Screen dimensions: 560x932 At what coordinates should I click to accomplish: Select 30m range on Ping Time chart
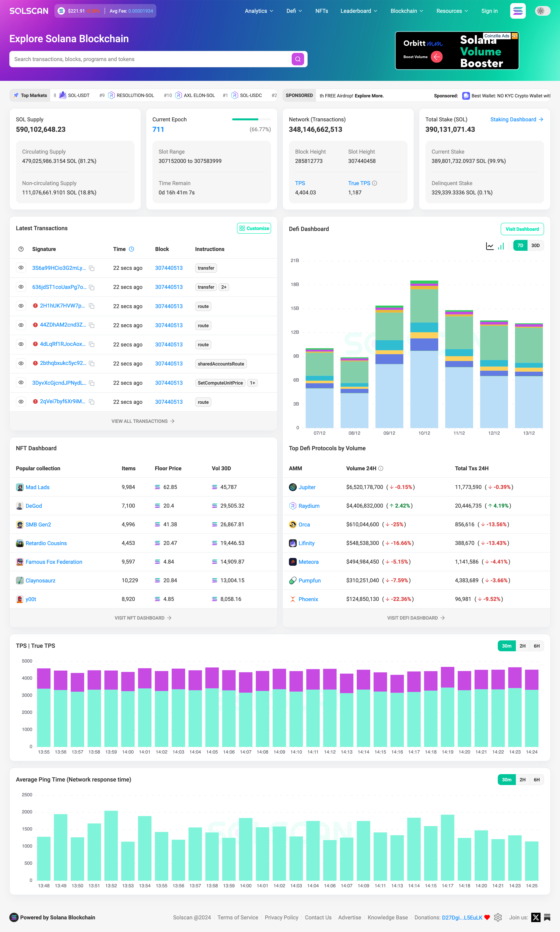point(507,780)
